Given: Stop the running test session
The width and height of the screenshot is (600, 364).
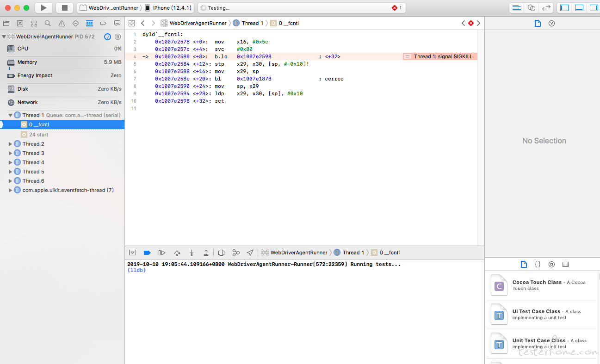Looking at the screenshot, I should [x=64, y=8].
